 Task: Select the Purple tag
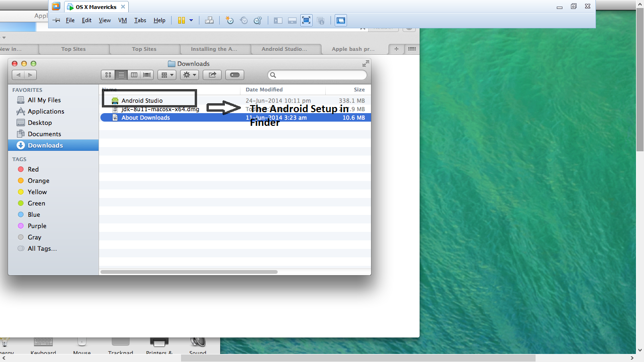coord(37,226)
